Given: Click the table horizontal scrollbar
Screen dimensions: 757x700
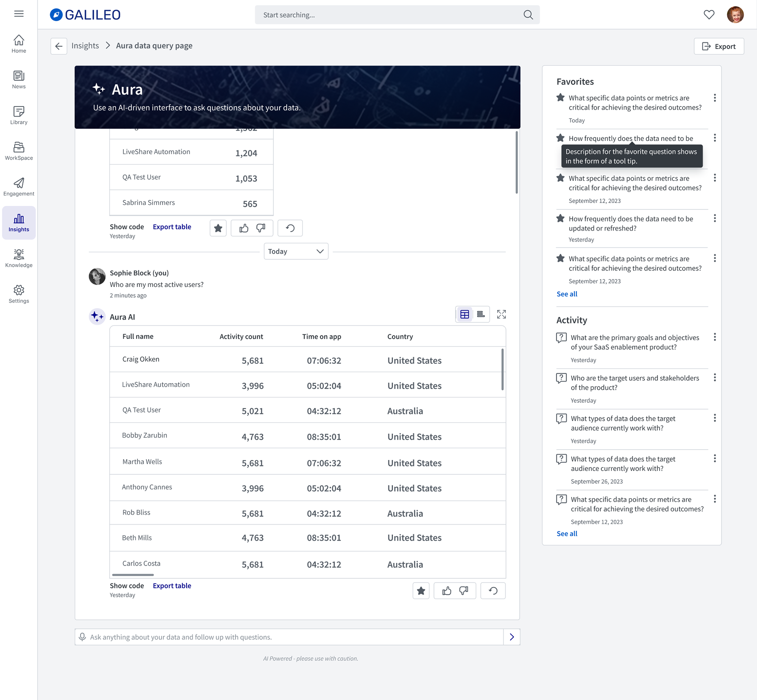Looking at the screenshot, I should tap(133, 575).
